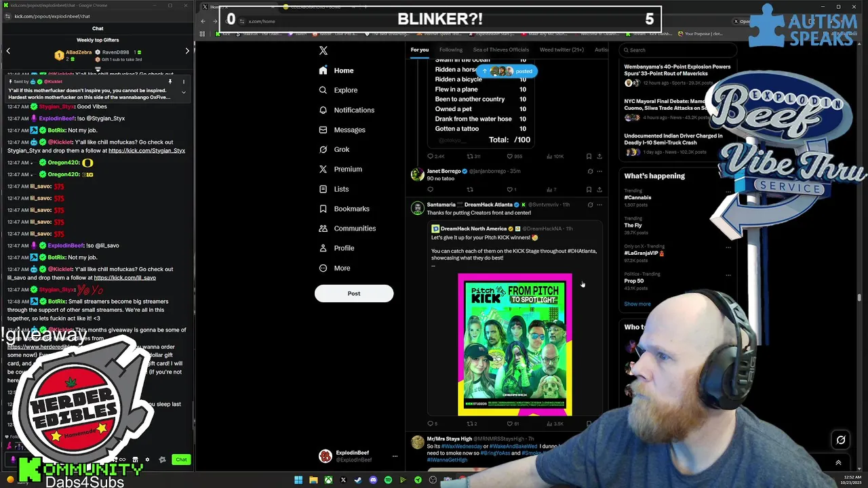Click Show more under What's happening
The height and width of the screenshot is (488, 868).
click(x=637, y=304)
